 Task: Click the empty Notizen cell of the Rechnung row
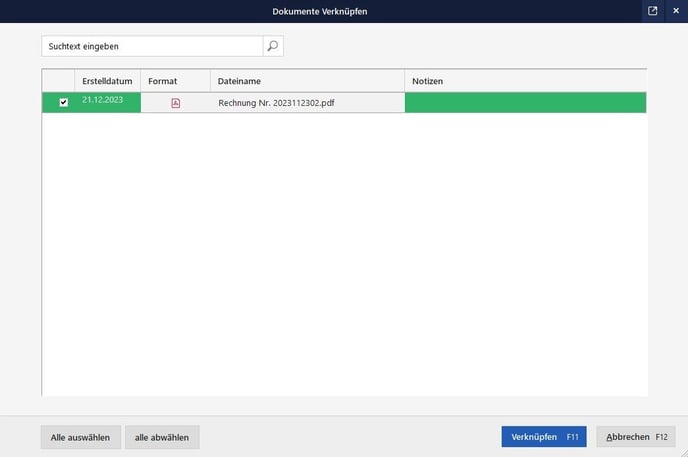(525, 103)
